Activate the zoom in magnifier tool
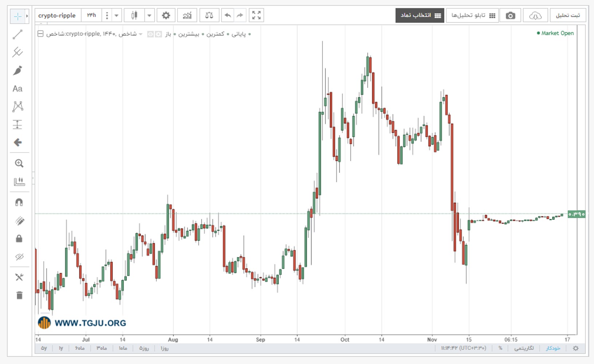 click(x=19, y=163)
